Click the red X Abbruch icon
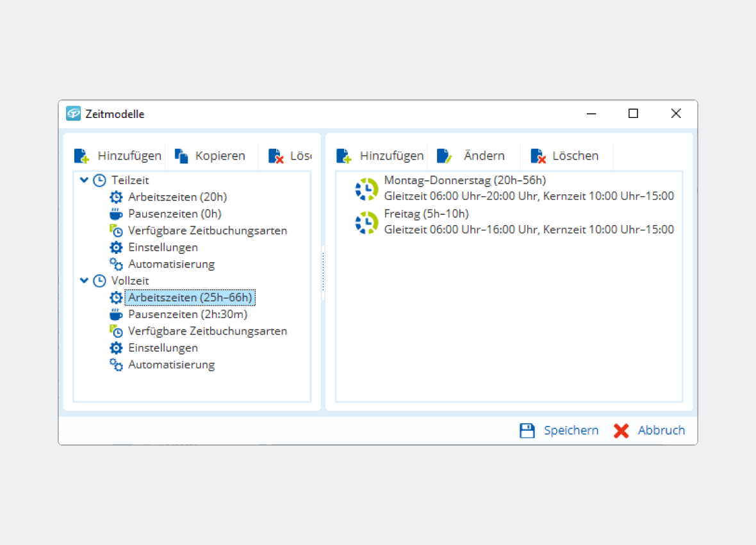This screenshot has width=756, height=545. point(621,431)
